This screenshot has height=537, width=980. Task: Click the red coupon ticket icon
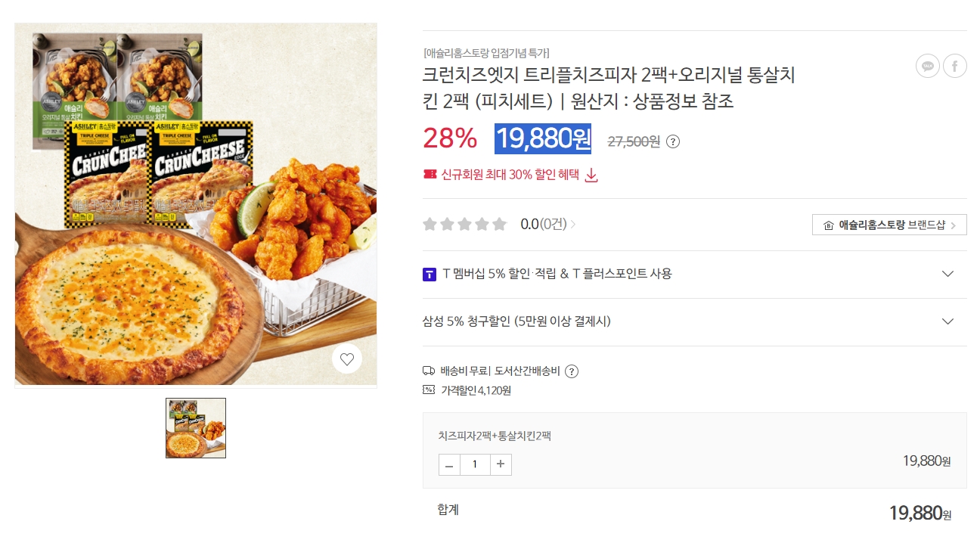tap(430, 175)
